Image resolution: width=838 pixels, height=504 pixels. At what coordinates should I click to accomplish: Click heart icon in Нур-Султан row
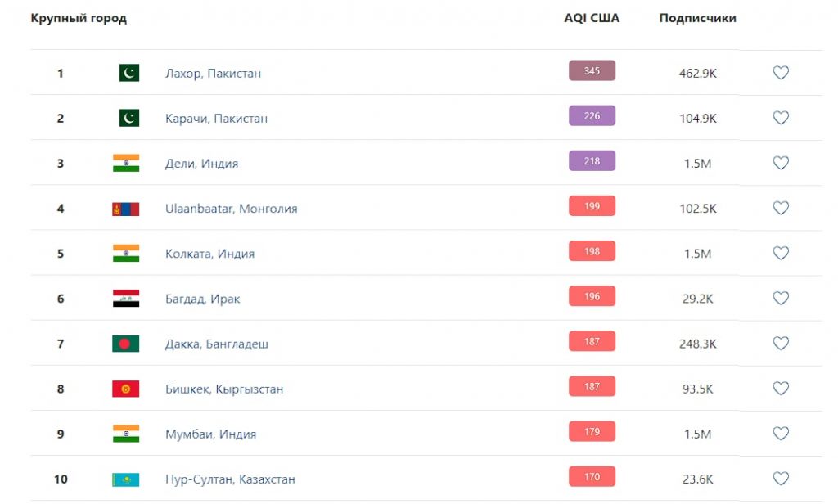click(781, 479)
